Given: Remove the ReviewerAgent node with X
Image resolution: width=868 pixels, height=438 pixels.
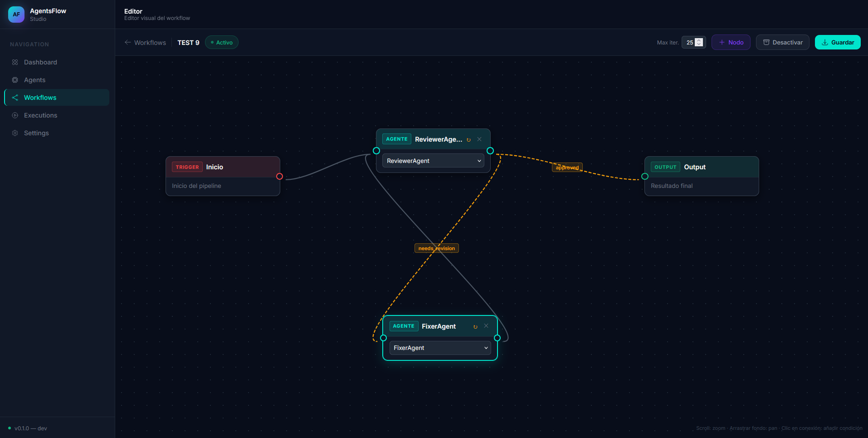Looking at the screenshot, I should 479,139.
